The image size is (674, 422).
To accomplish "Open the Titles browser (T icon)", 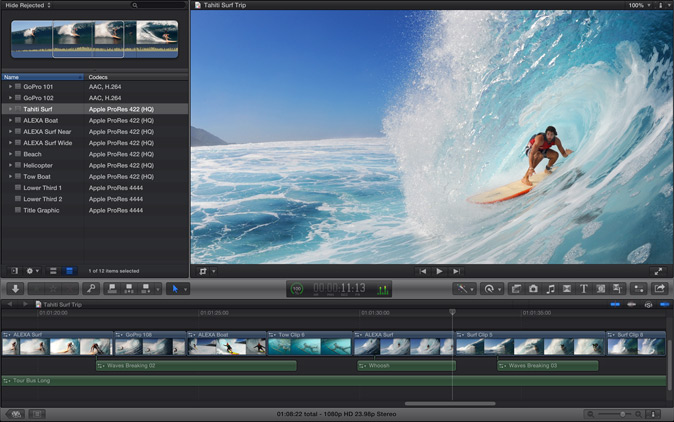I will point(583,288).
